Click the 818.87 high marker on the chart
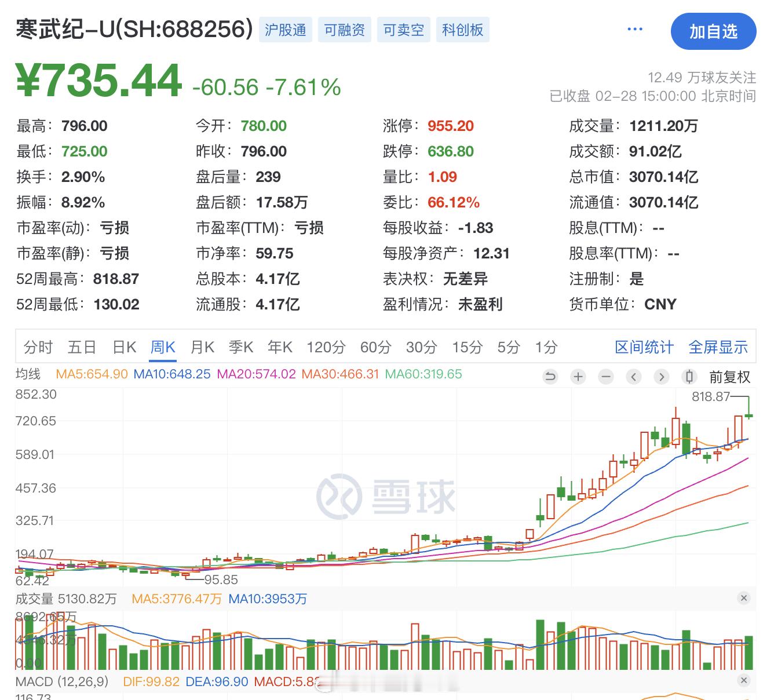This screenshot has height=700, width=774. 711,397
